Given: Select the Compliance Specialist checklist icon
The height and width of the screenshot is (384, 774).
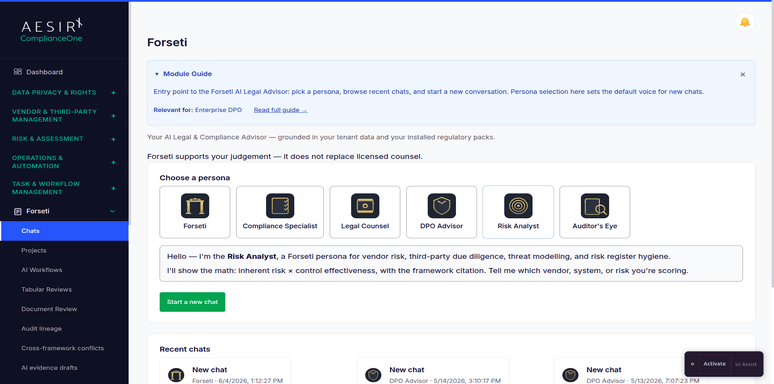Looking at the screenshot, I should coord(280,206).
